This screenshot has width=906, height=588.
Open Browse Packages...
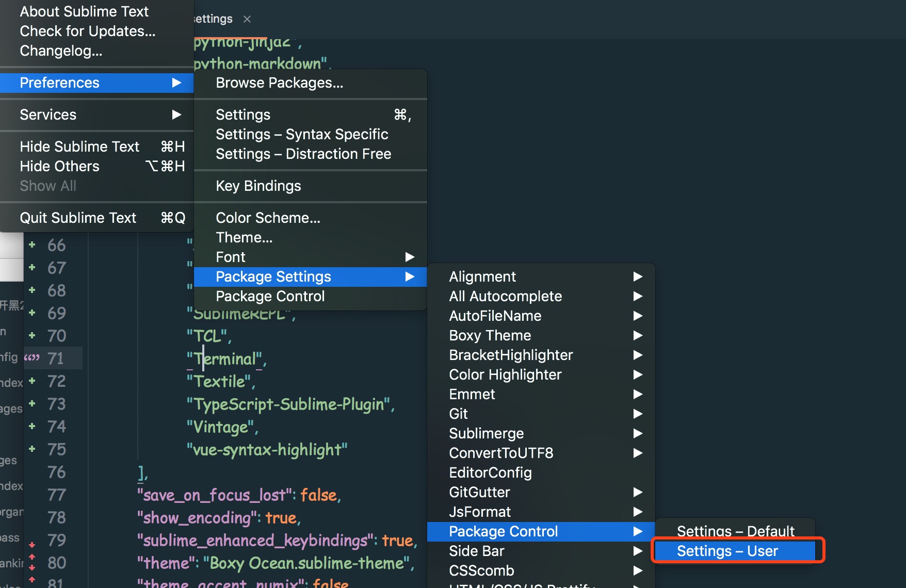tap(310, 83)
